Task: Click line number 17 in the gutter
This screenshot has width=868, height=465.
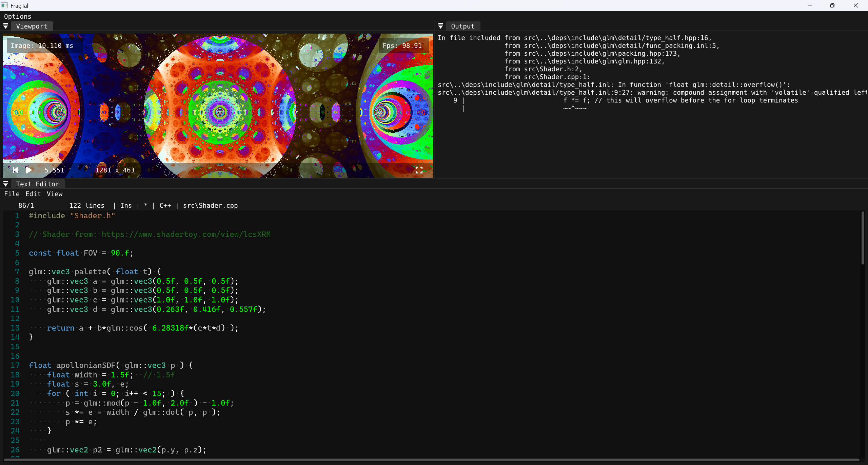Action: click(x=15, y=365)
